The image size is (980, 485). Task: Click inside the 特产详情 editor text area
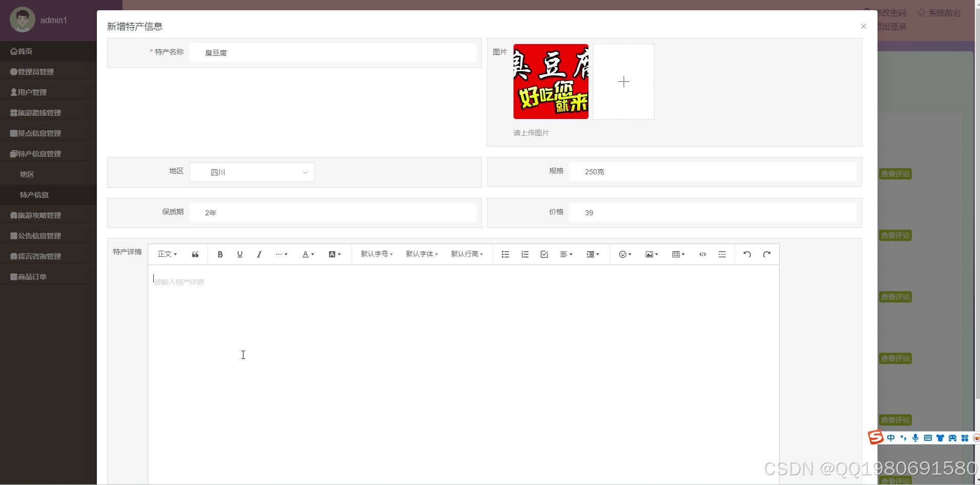[x=463, y=374]
